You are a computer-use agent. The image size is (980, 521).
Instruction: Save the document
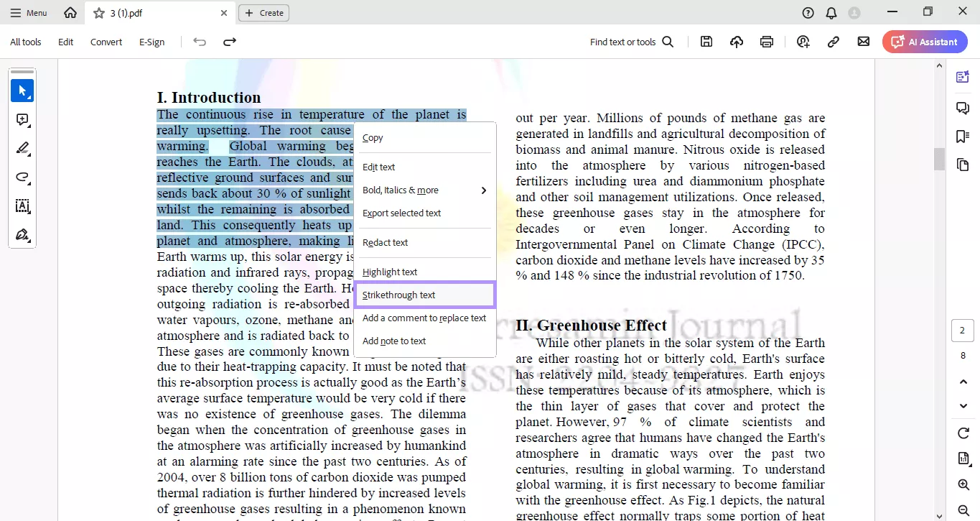(x=706, y=41)
